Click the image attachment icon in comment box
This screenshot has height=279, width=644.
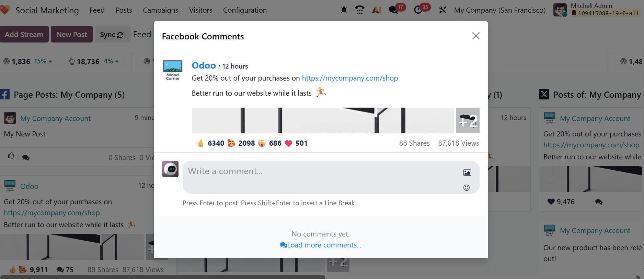click(467, 172)
